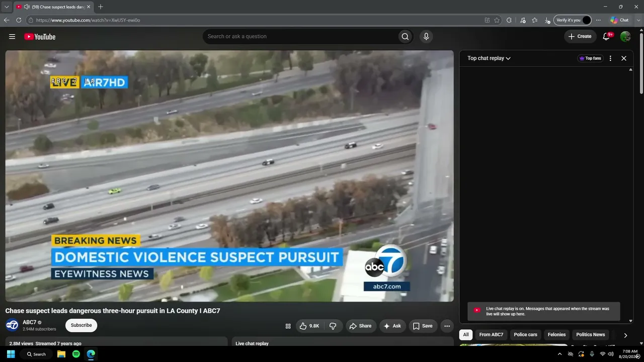The height and width of the screenshot is (362, 644).
Task: Open taskbar clock and date
Action: (x=630, y=354)
